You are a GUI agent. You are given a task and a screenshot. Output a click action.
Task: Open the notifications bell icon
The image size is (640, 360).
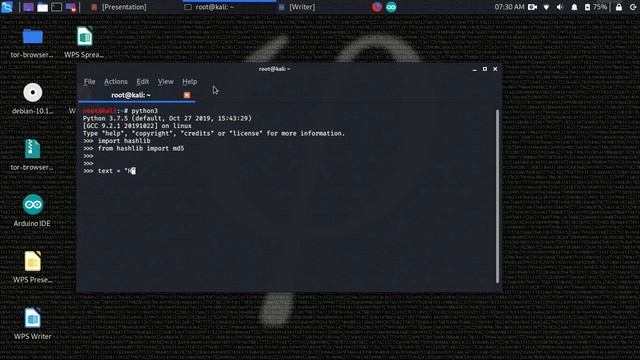(574, 7)
